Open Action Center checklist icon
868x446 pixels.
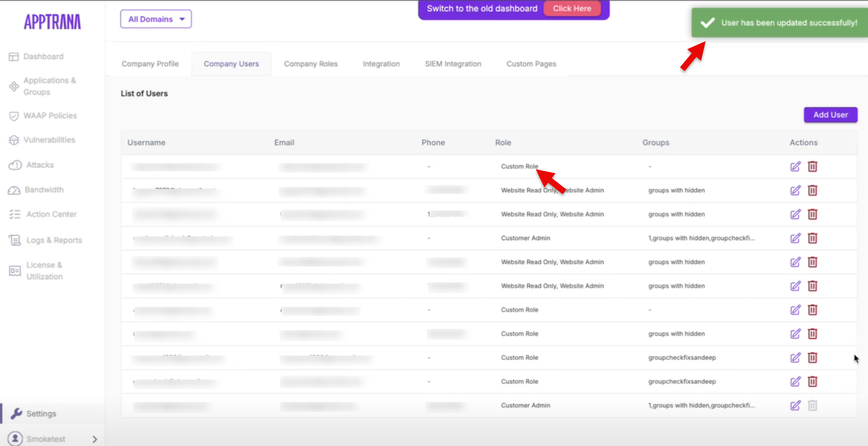(x=15, y=214)
